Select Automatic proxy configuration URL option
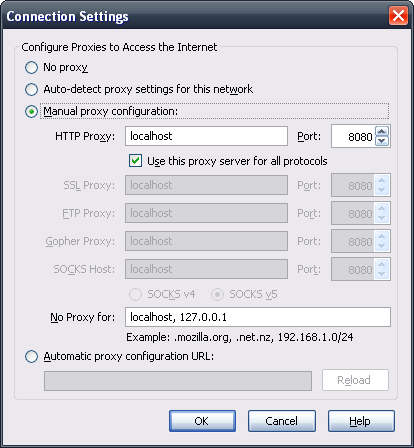This screenshot has width=414, height=448. (31, 356)
